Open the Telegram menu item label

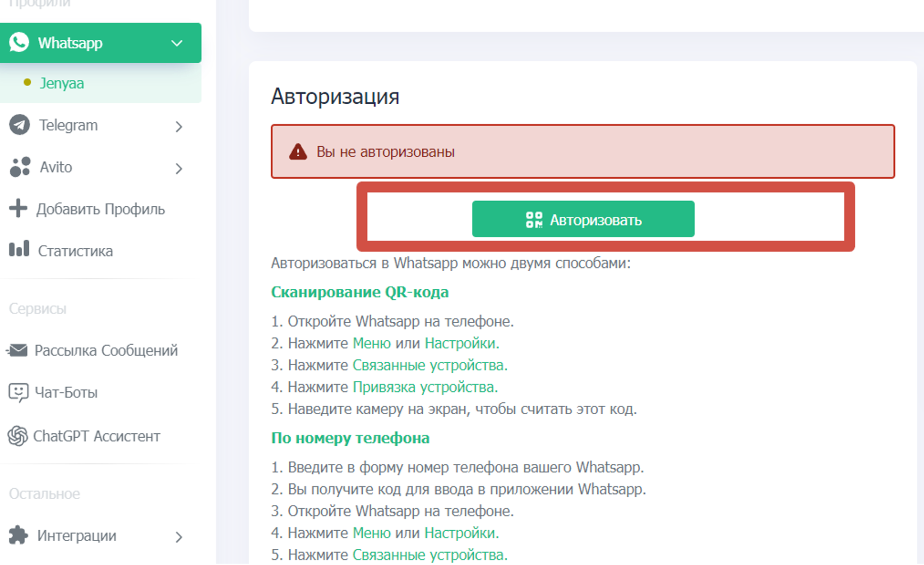click(x=68, y=125)
